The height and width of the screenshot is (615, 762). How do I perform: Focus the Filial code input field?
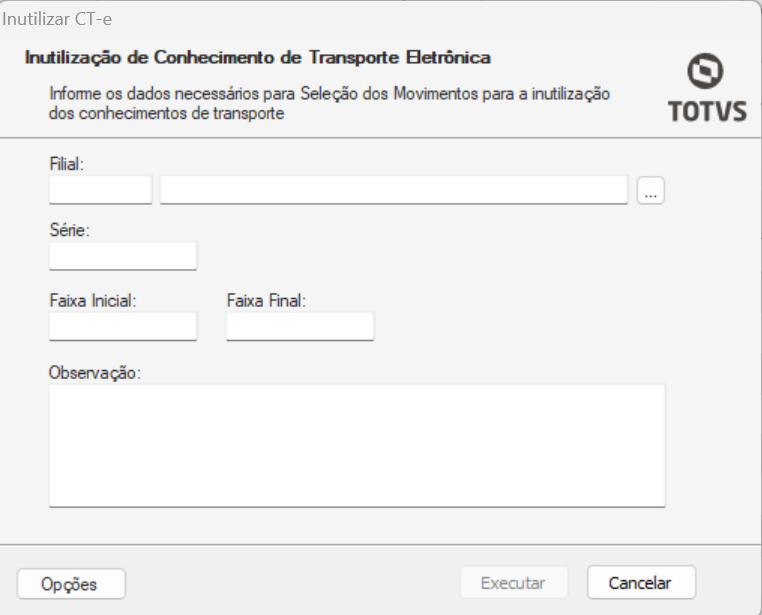(x=100, y=190)
